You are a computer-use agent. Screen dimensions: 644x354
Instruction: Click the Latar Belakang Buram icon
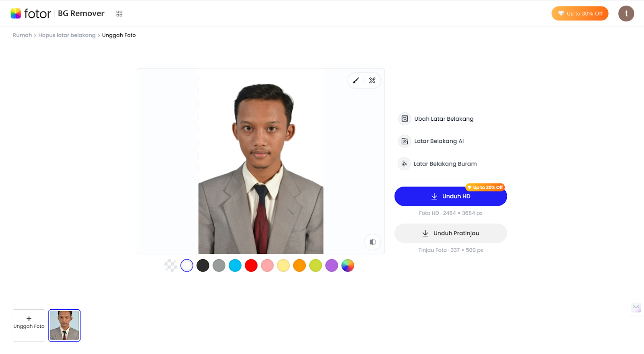pyautogui.click(x=404, y=164)
